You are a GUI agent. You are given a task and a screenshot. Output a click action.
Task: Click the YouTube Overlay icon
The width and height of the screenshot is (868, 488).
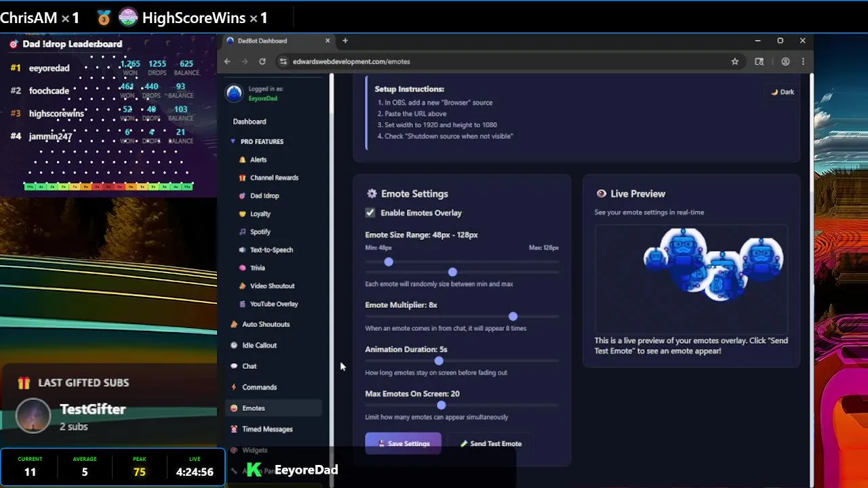[243, 304]
